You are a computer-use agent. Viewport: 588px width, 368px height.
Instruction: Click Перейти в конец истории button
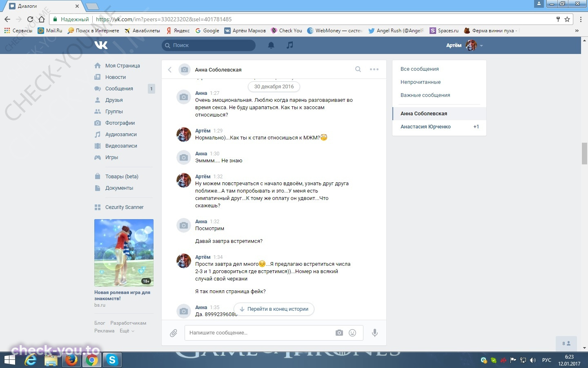click(x=274, y=309)
